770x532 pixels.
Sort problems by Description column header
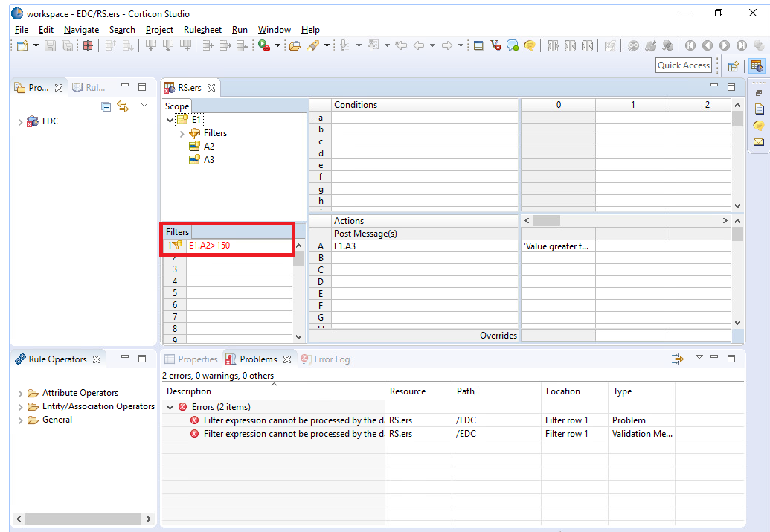pos(274,391)
